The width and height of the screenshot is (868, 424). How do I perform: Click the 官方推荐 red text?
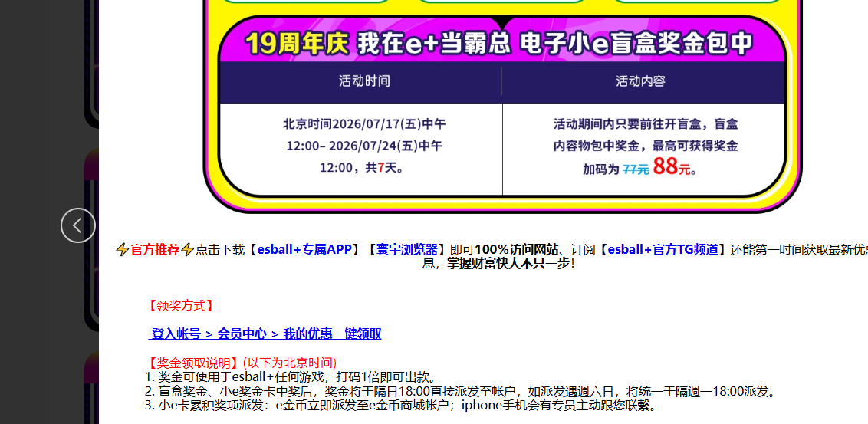coord(155,250)
